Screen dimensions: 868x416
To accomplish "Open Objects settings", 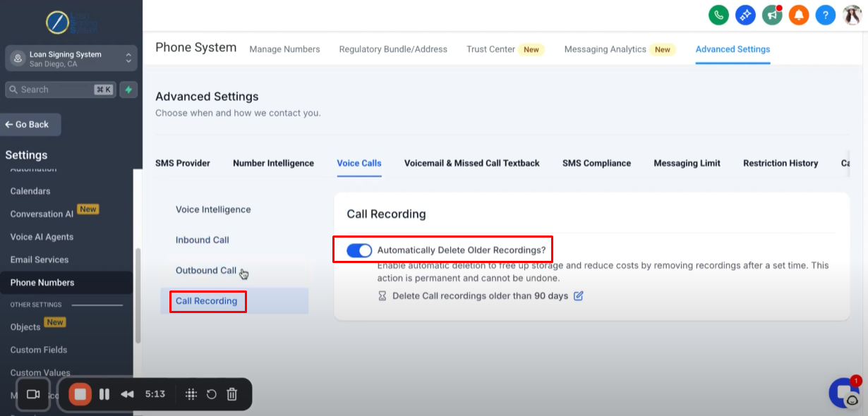I will tap(25, 326).
